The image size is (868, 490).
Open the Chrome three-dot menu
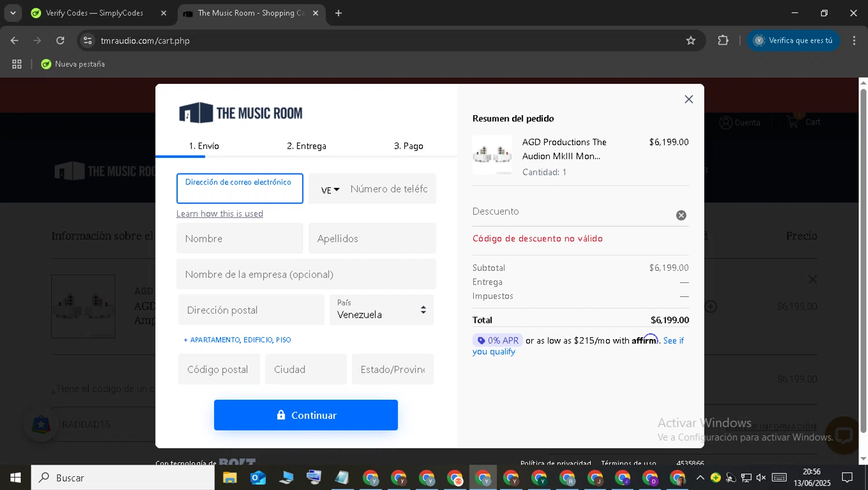(x=854, y=40)
